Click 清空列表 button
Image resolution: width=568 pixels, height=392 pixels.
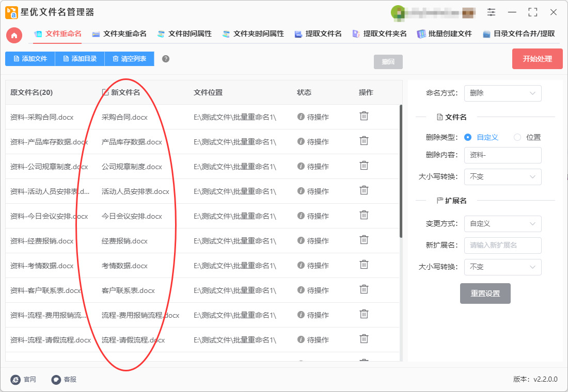[129, 59]
